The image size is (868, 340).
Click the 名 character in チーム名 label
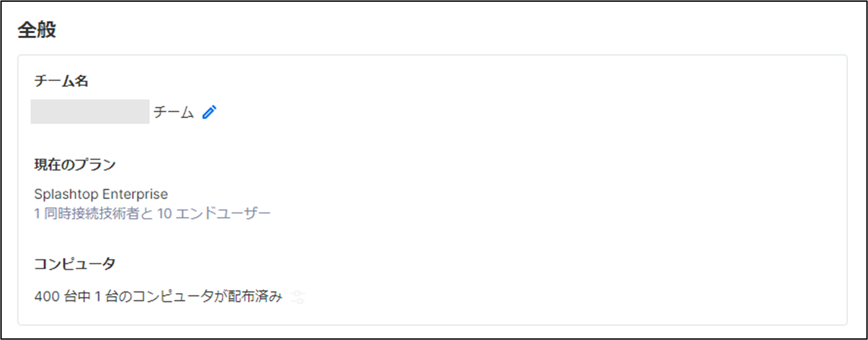click(81, 81)
